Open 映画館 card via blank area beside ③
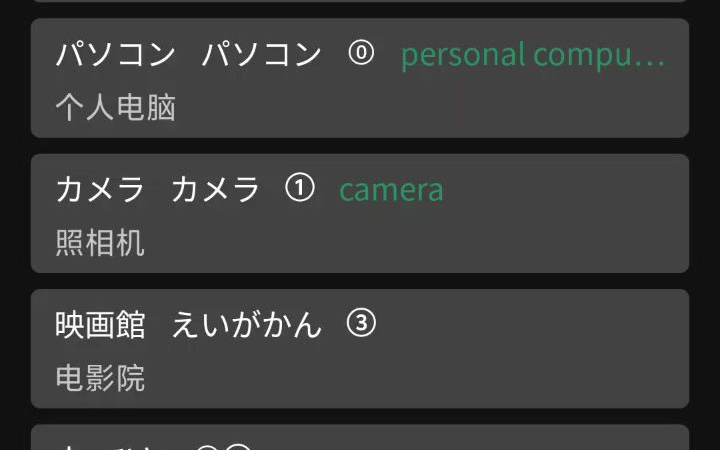This screenshot has width=720, height=450. pos(528,324)
